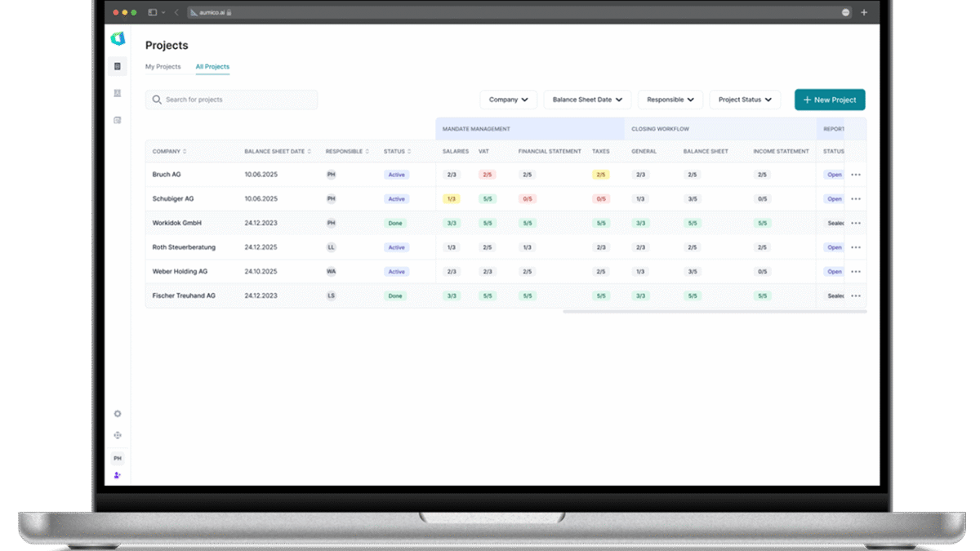Viewport: 980px width, 551px height.
Task: Click the Aumico logo in the sidebar
Action: [118, 38]
